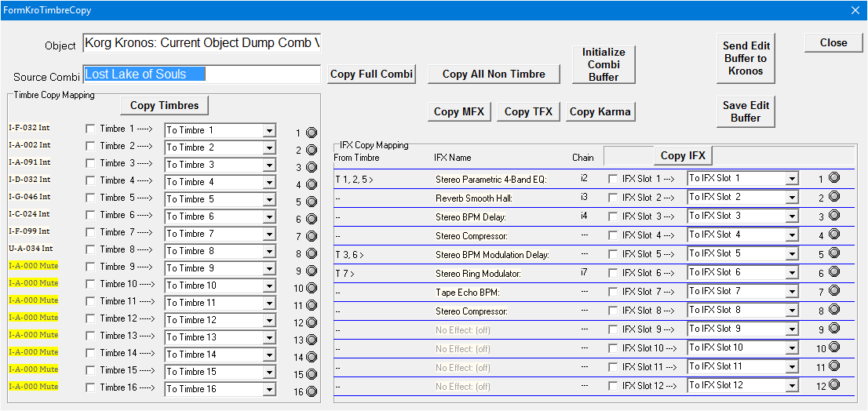
Task: Click the Close button
Action: [833, 42]
